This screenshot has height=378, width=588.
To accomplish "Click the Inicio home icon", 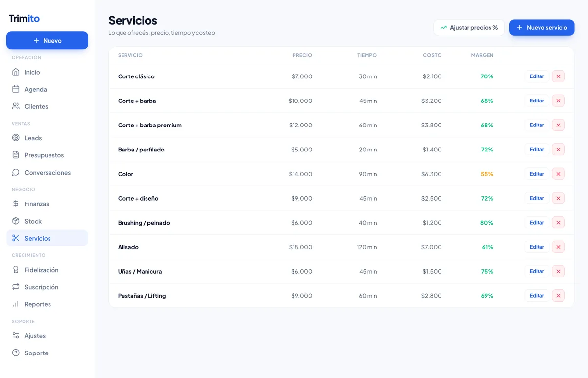I will coord(16,72).
